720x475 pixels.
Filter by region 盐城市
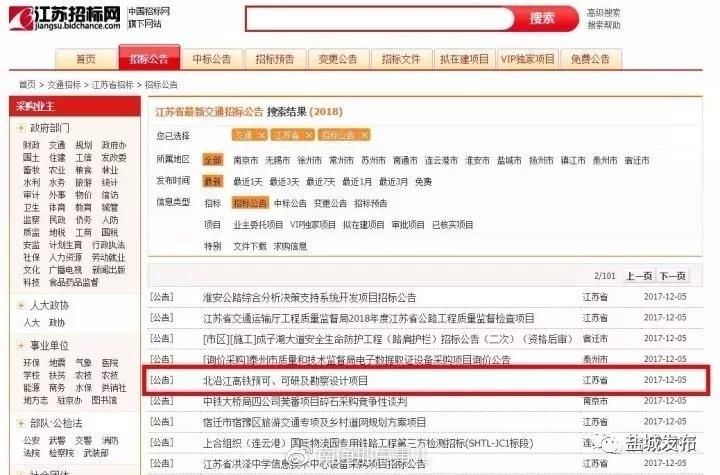509,160
